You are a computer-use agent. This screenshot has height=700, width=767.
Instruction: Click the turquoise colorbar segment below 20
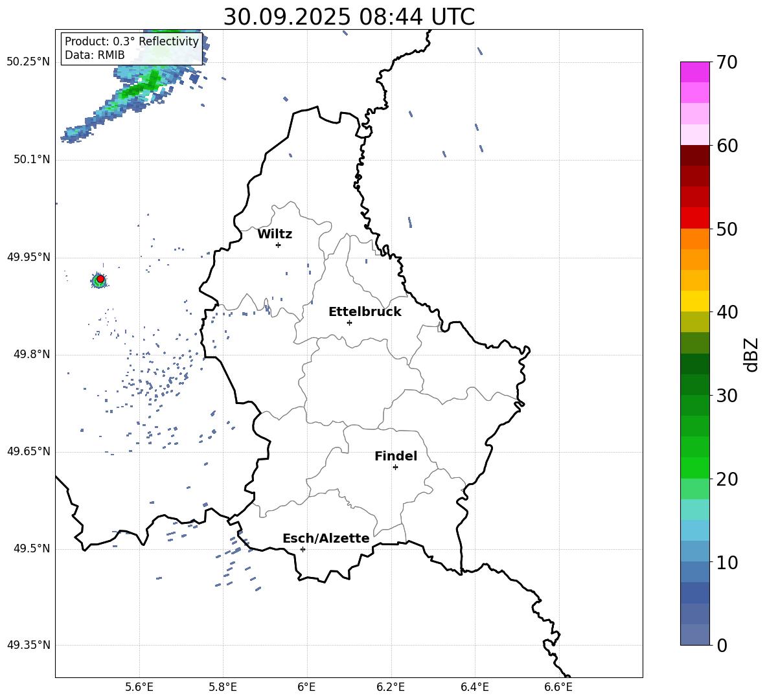694,510
